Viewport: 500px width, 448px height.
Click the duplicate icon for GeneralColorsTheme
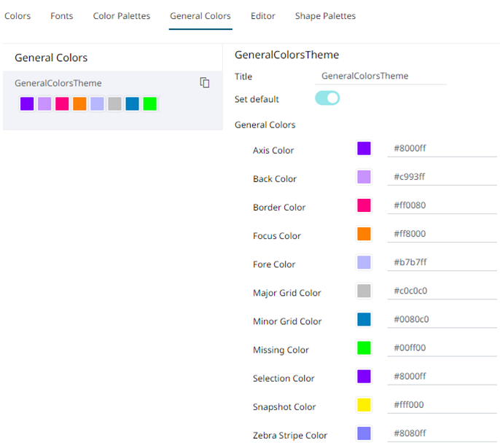pos(205,83)
